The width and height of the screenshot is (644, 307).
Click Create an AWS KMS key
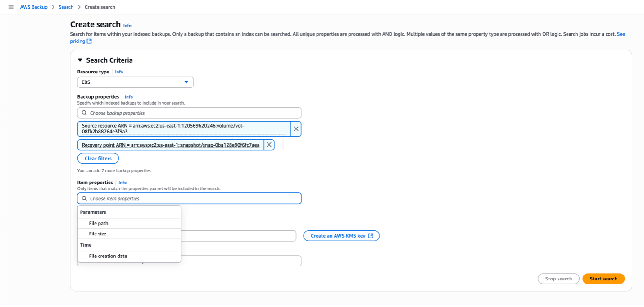341,235
